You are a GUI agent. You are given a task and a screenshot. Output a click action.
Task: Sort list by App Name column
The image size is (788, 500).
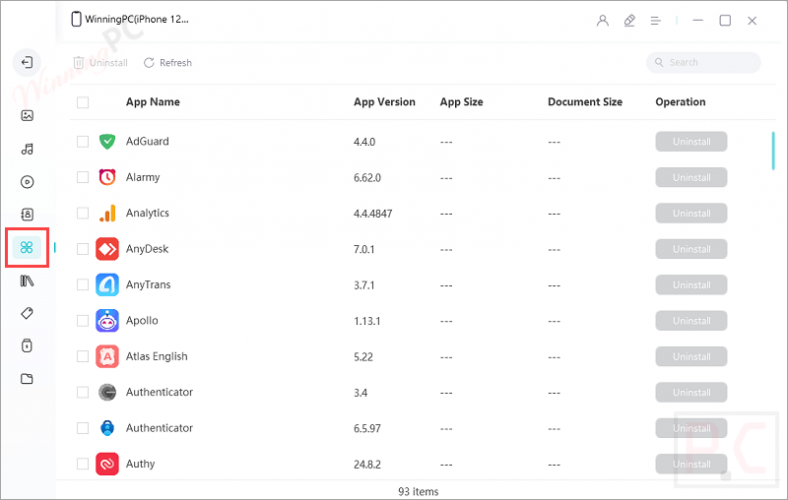point(152,102)
